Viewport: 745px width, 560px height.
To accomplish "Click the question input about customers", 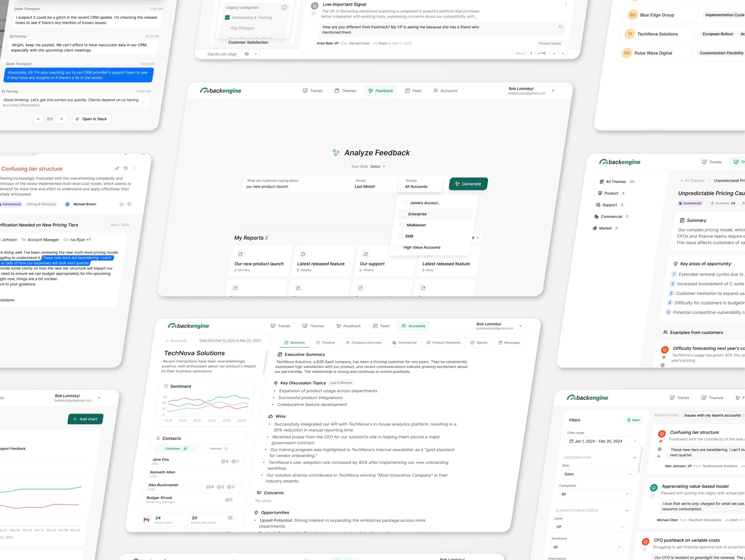I will tap(295, 184).
